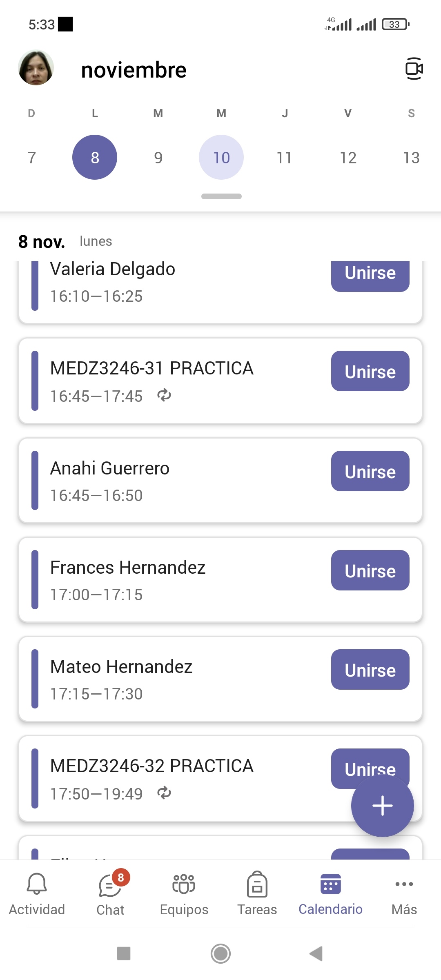
Task: Join the Frances Hernandez meeting
Action: [x=370, y=570]
